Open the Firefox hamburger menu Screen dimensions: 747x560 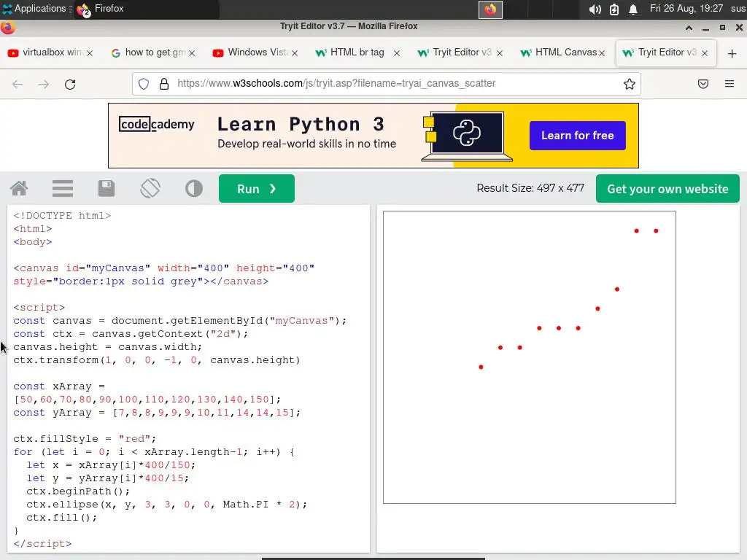coord(729,84)
